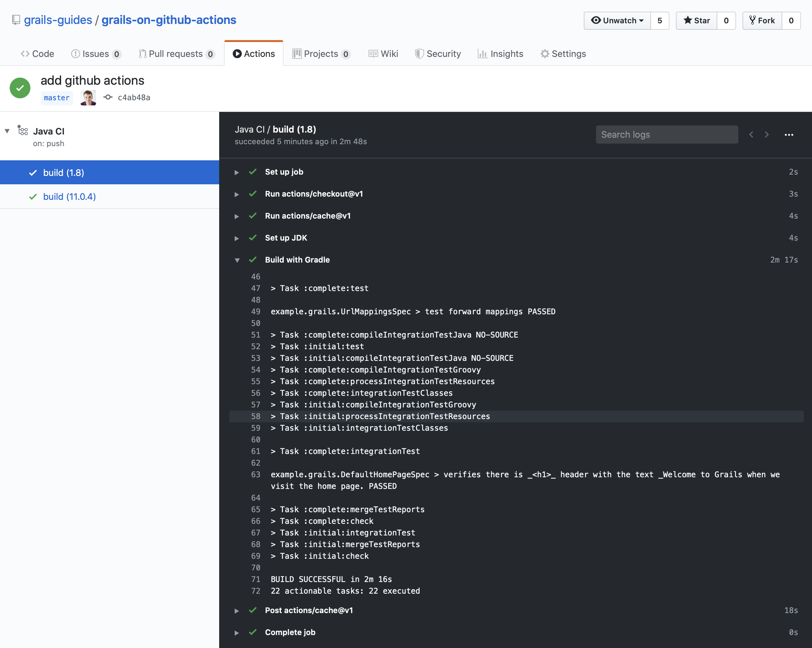Open the Wiki tab
This screenshot has height=648, width=812.
383,53
